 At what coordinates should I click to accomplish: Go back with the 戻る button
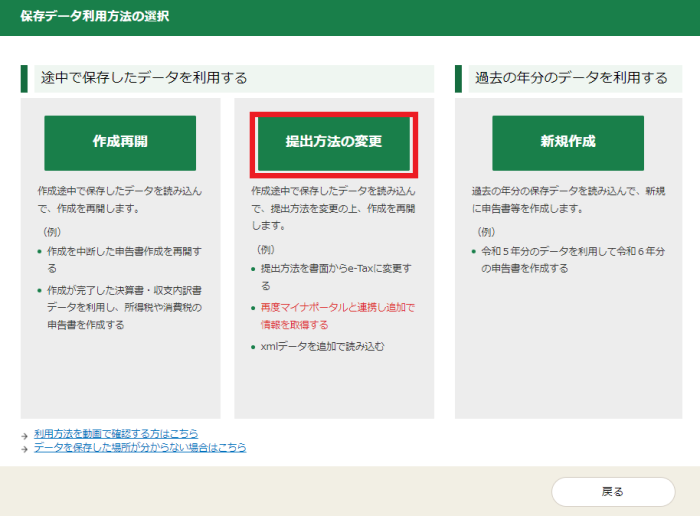(612, 491)
